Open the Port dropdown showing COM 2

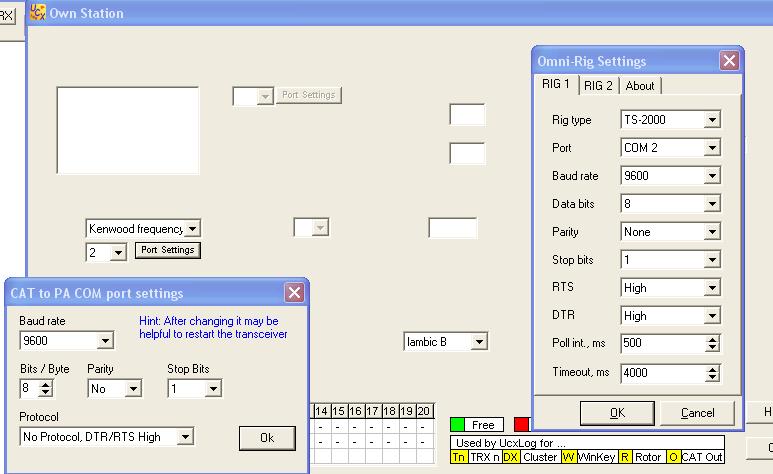pos(711,148)
